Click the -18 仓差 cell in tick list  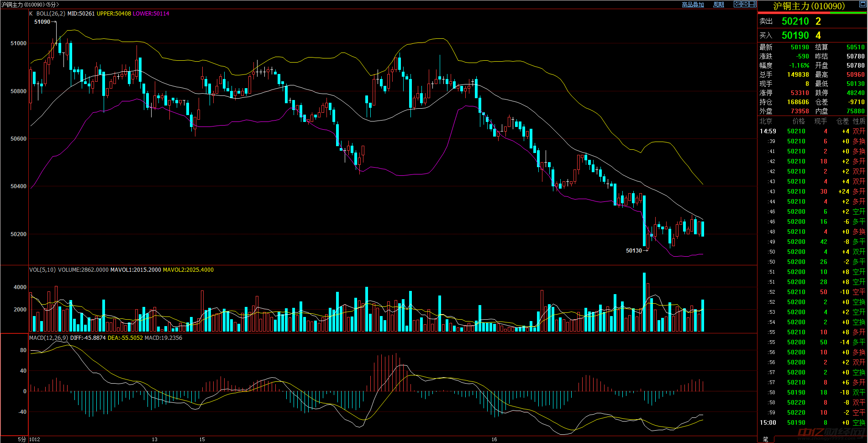pyautogui.click(x=845, y=392)
